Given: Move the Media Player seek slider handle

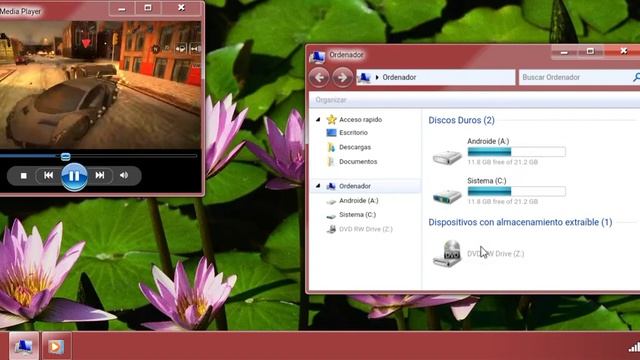Looking at the screenshot, I should (x=65, y=156).
